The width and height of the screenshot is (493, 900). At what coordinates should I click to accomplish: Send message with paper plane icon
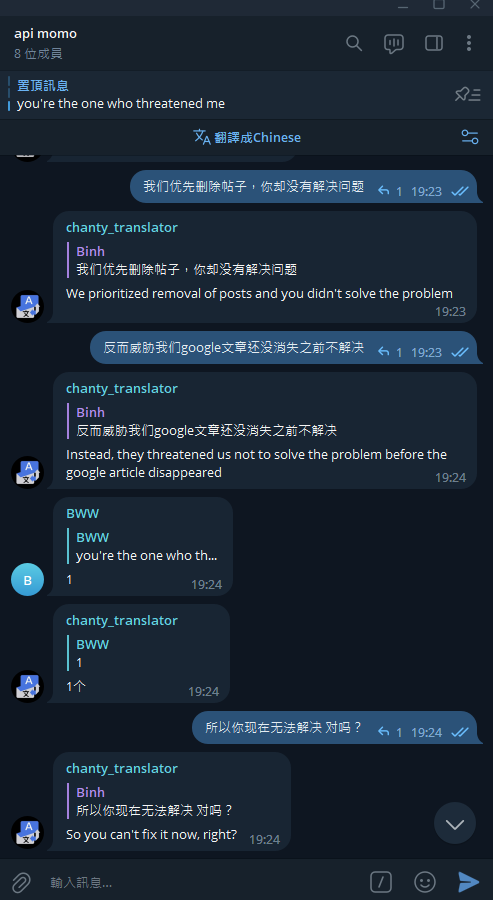pos(468,882)
